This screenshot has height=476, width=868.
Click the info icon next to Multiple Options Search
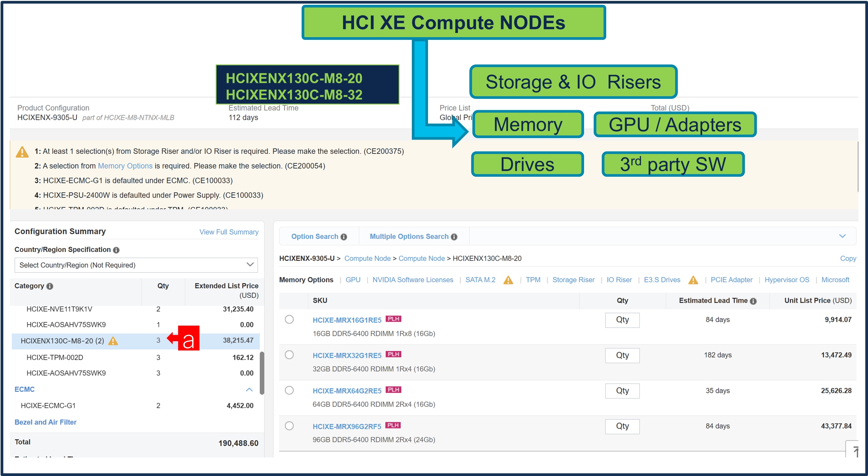pyautogui.click(x=454, y=237)
